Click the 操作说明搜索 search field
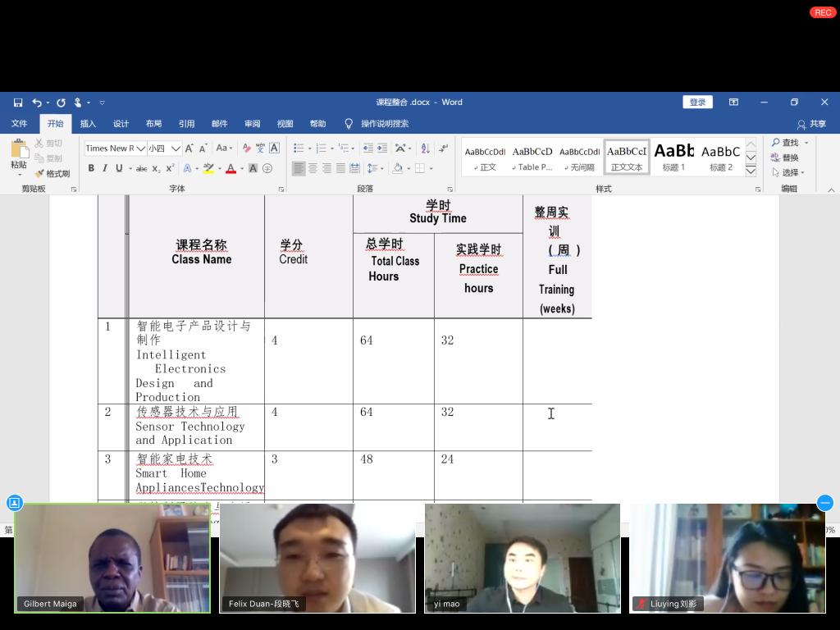840x630 pixels. point(384,124)
